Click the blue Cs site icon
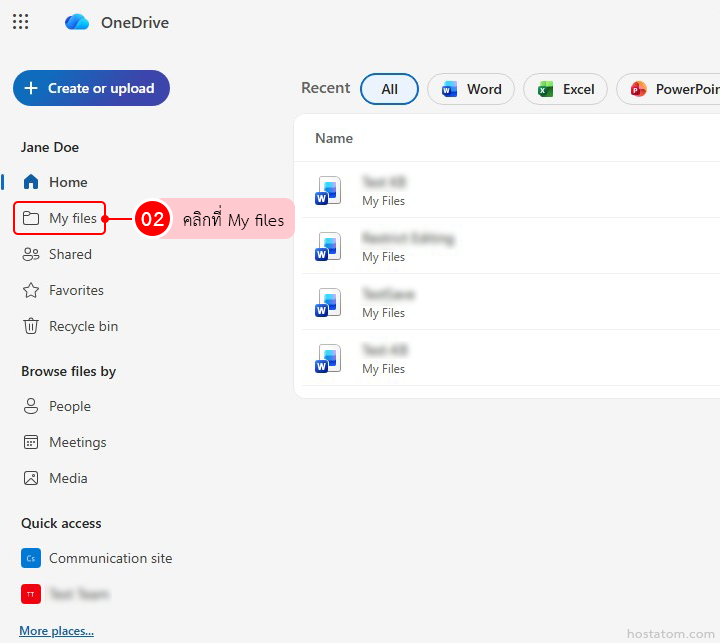The image size is (720, 643). pos(31,558)
